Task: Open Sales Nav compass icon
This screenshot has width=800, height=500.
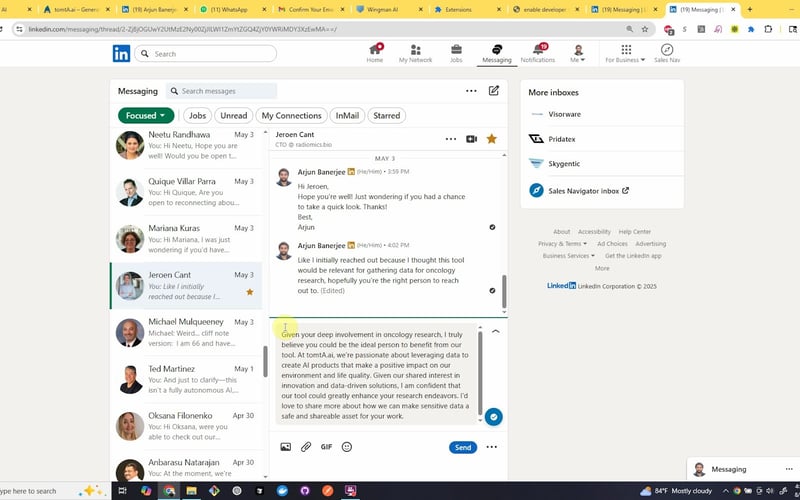Action: point(667,53)
